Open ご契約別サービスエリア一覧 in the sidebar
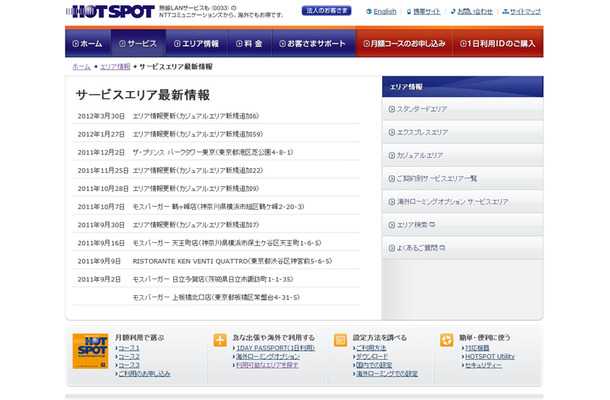This screenshot has width=610, height=400. 463,179
